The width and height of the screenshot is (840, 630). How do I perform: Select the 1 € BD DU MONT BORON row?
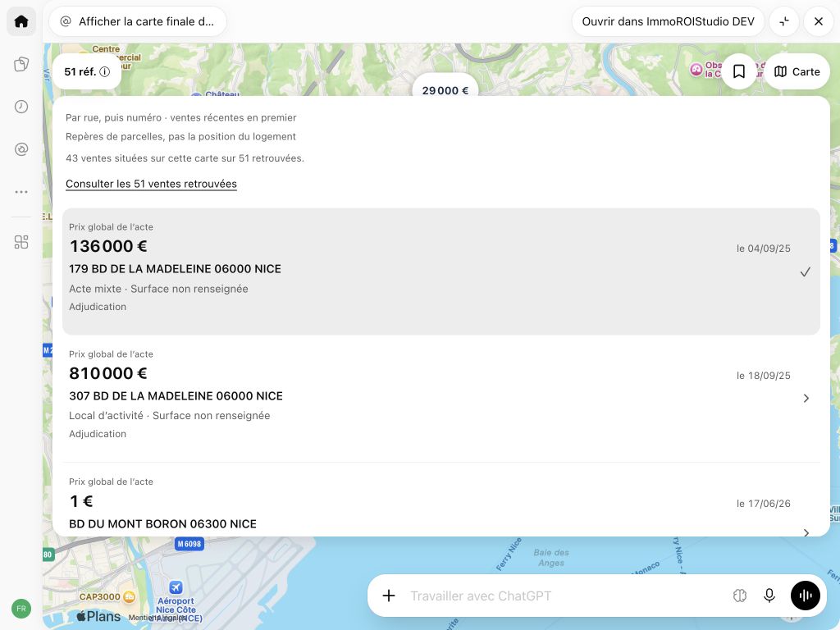441,501
